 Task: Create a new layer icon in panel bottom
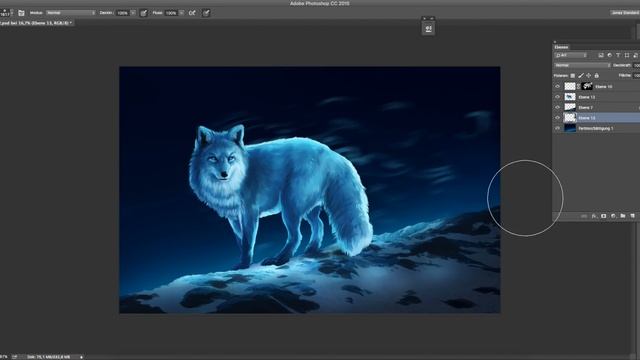pos(632,216)
